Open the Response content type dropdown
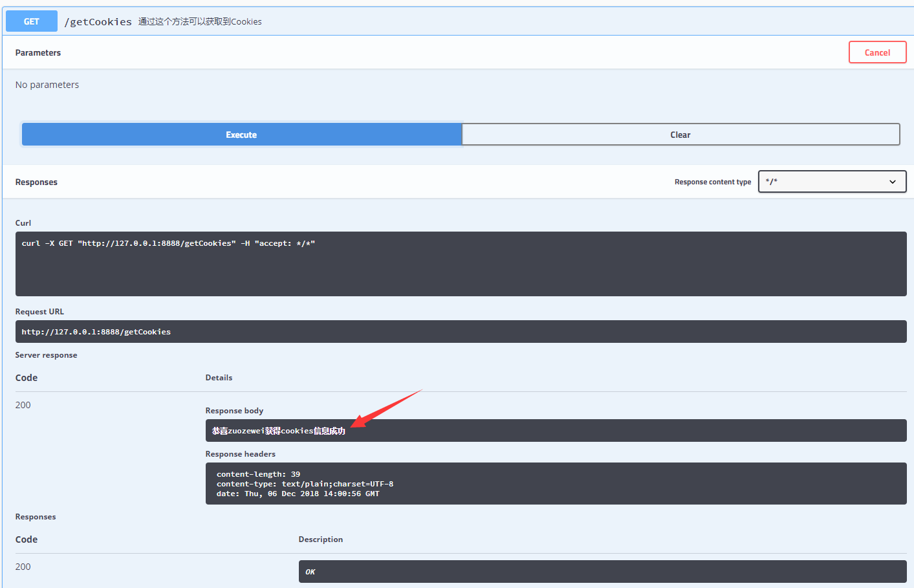The image size is (914, 588). click(x=832, y=182)
